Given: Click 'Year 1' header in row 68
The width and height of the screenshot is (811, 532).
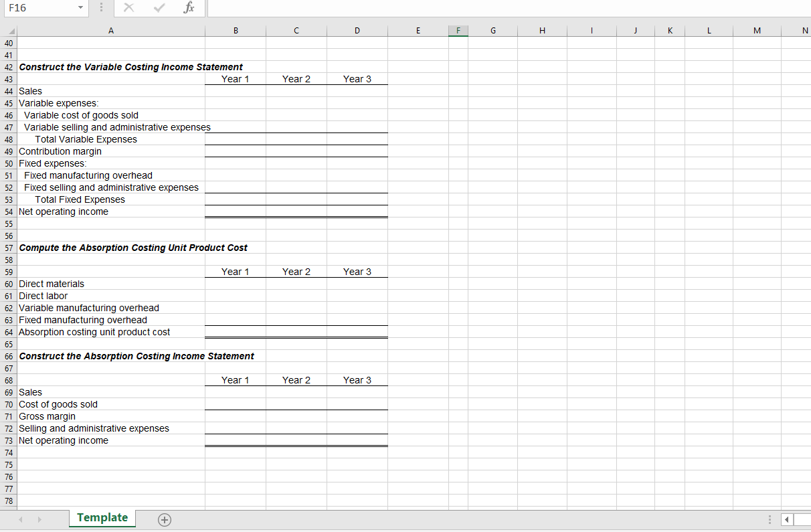Looking at the screenshot, I should tap(236, 380).
